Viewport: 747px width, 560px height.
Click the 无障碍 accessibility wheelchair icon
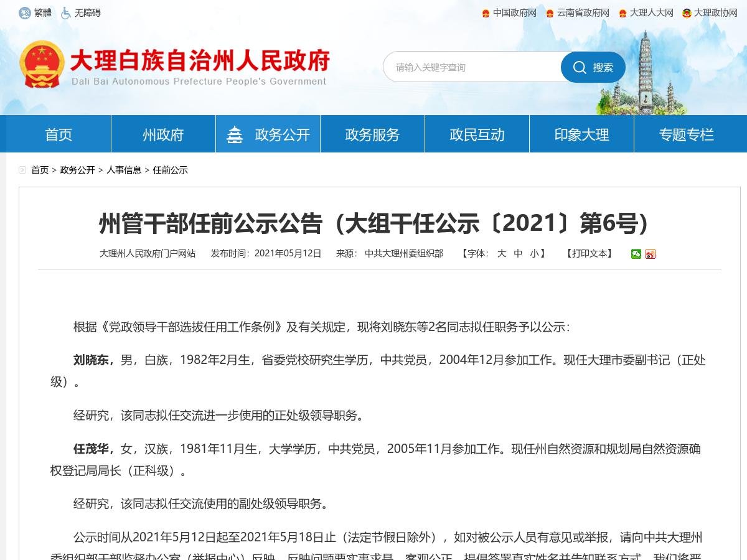pyautogui.click(x=65, y=13)
